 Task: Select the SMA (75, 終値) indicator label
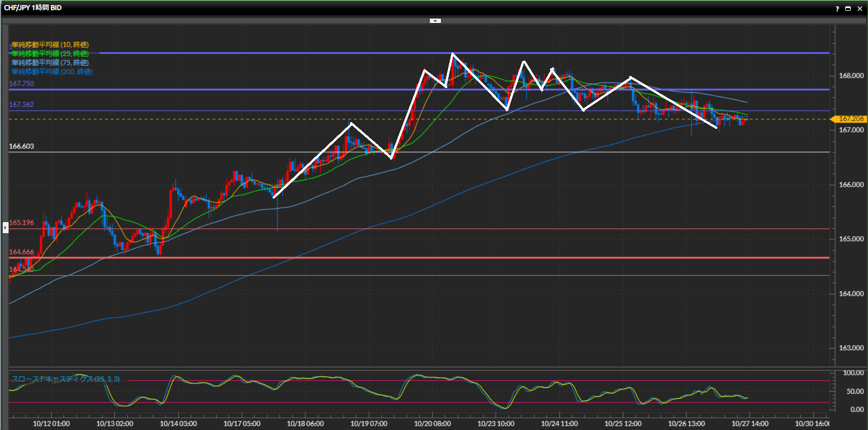pos(50,62)
